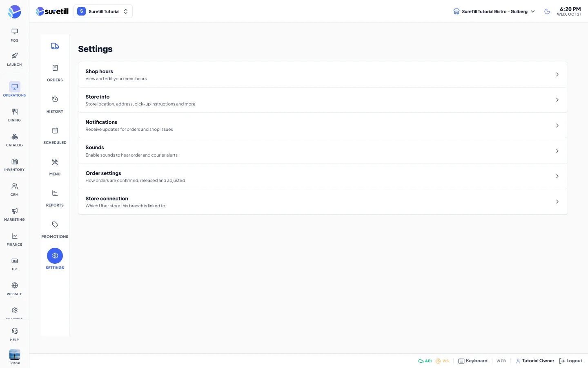The height and width of the screenshot is (368, 588).
Task: Select the Operations menu item
Action: coord(14,90)
